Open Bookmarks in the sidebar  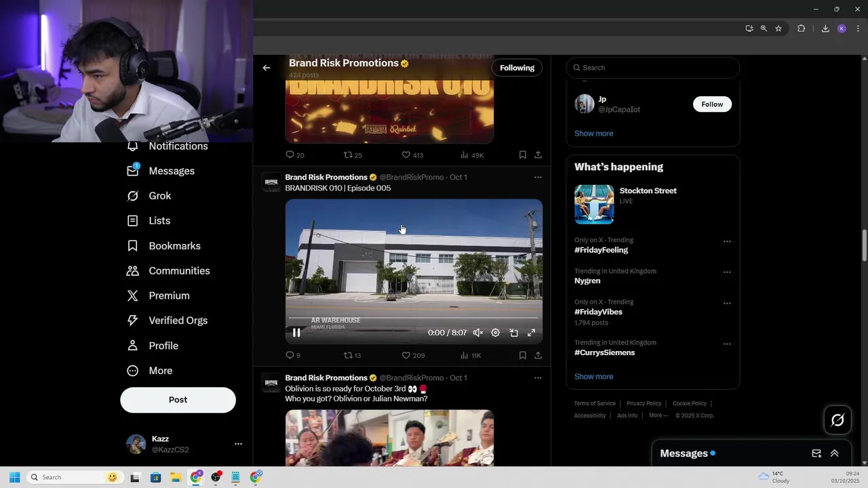coord(163,246)
